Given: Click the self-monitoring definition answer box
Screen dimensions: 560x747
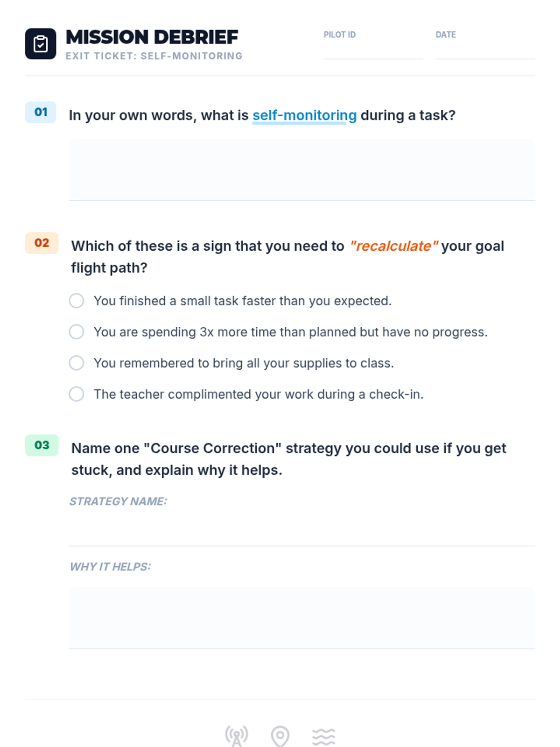Looking at the screenshot, I should [301, 170].
